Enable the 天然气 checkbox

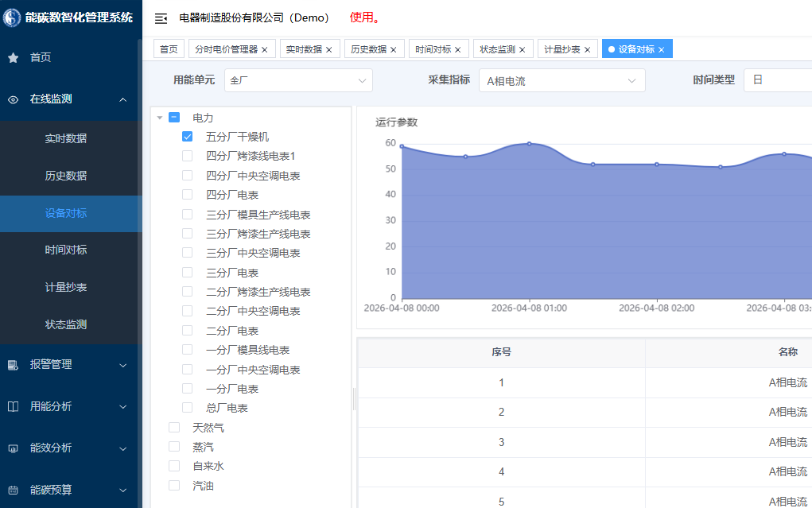(x=174, y=428)
